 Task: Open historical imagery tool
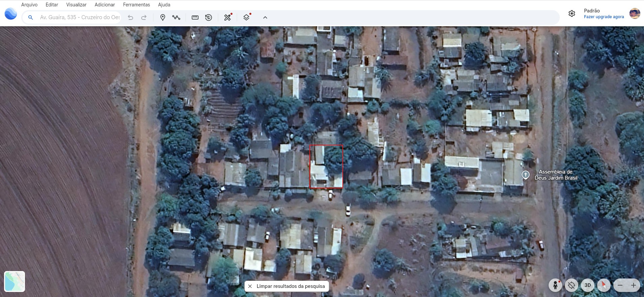[209, 18]
